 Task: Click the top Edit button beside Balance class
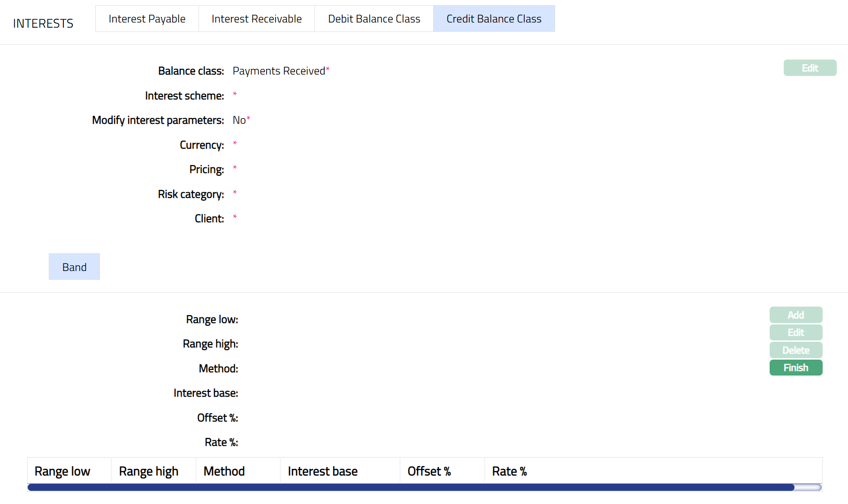(x=810, y=68)
